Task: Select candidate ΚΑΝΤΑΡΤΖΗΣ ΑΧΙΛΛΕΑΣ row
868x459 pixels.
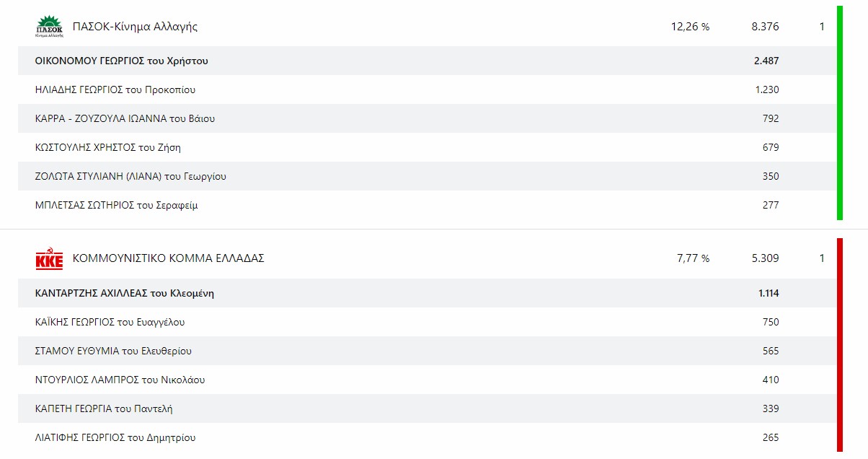Action: click(427, 293)
